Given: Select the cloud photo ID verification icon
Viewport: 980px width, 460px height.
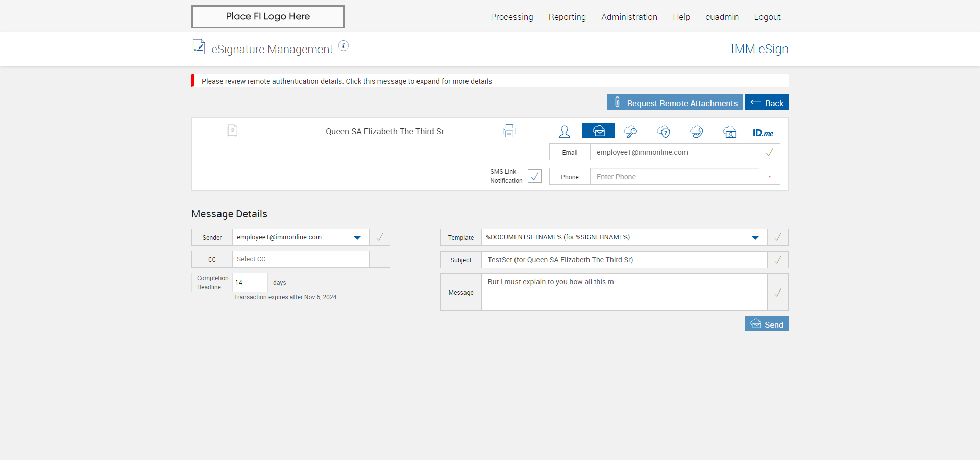Looking at the screenshot, I should [x=729, y=132].
